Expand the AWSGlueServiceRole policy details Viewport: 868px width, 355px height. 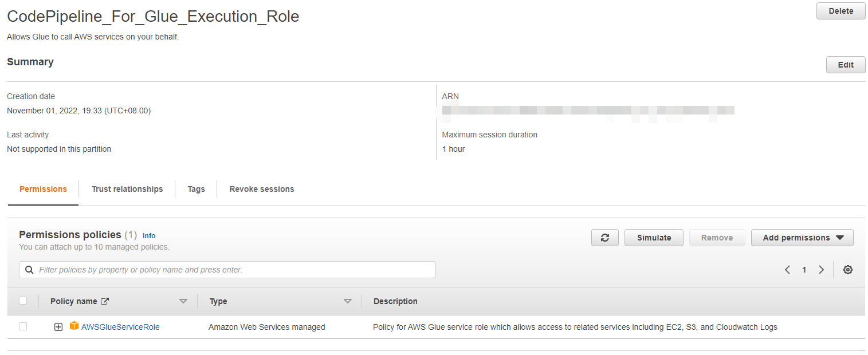tap(58, 327)
